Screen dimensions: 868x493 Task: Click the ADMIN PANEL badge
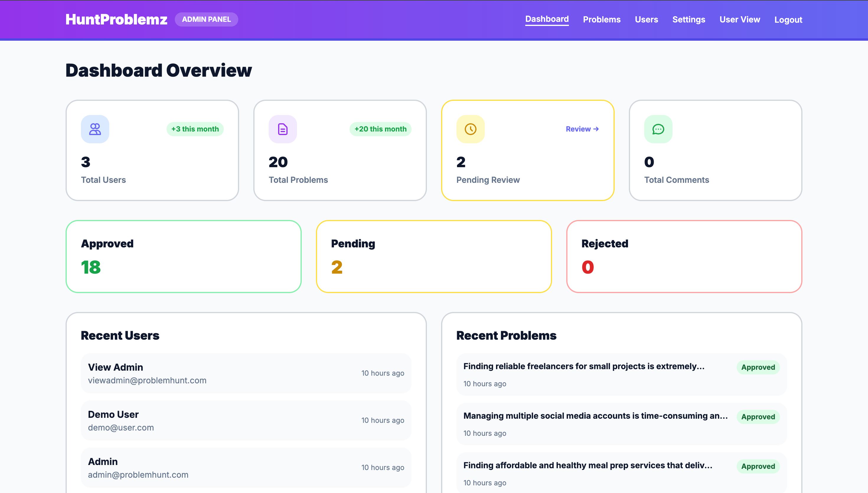click(x=206, y=20)
